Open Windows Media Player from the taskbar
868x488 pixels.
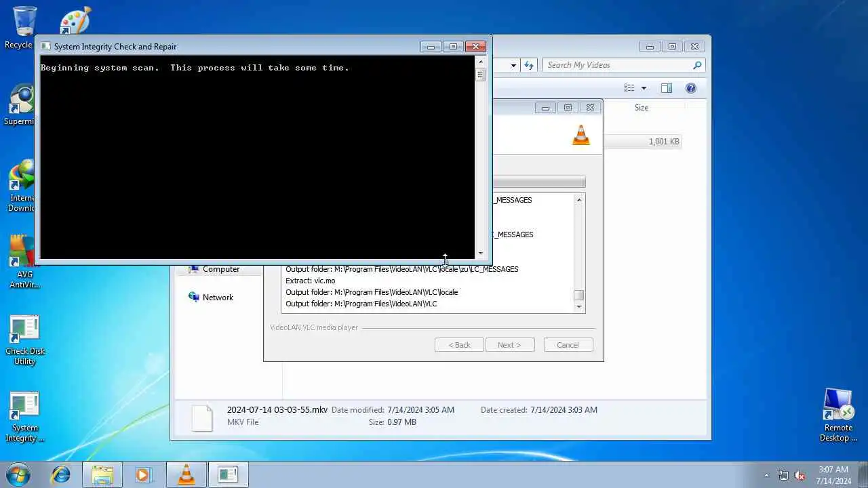tap(143, 474)
